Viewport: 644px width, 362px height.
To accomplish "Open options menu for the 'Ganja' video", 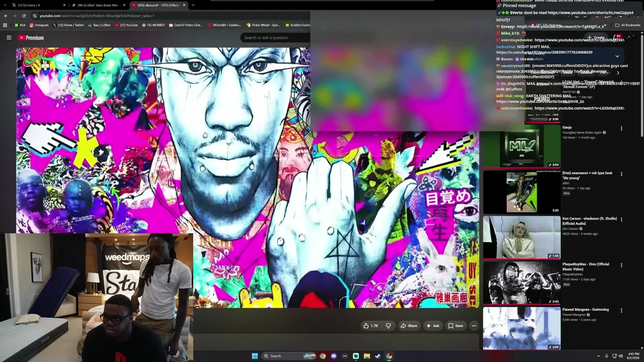I will [x=621, y=129].
